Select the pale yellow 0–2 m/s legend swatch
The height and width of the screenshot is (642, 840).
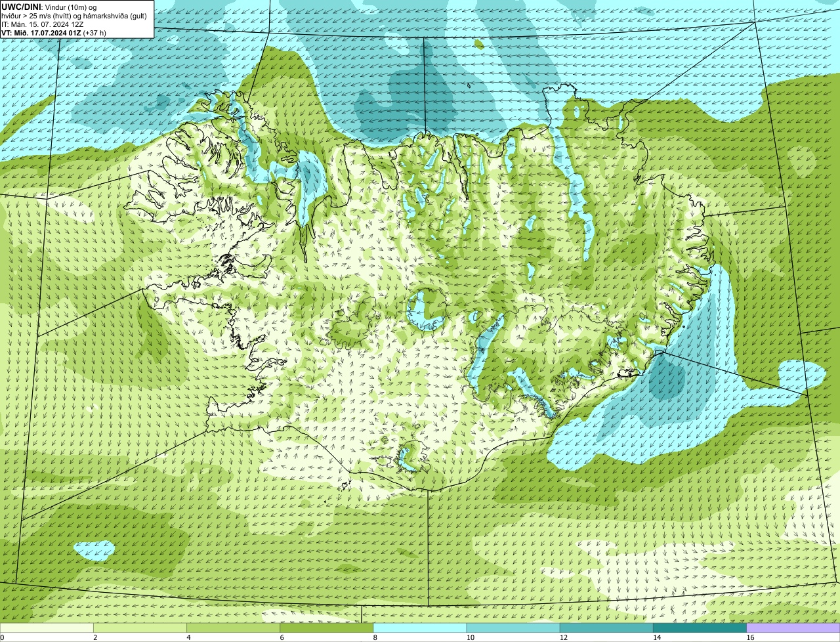pos(47,628)
